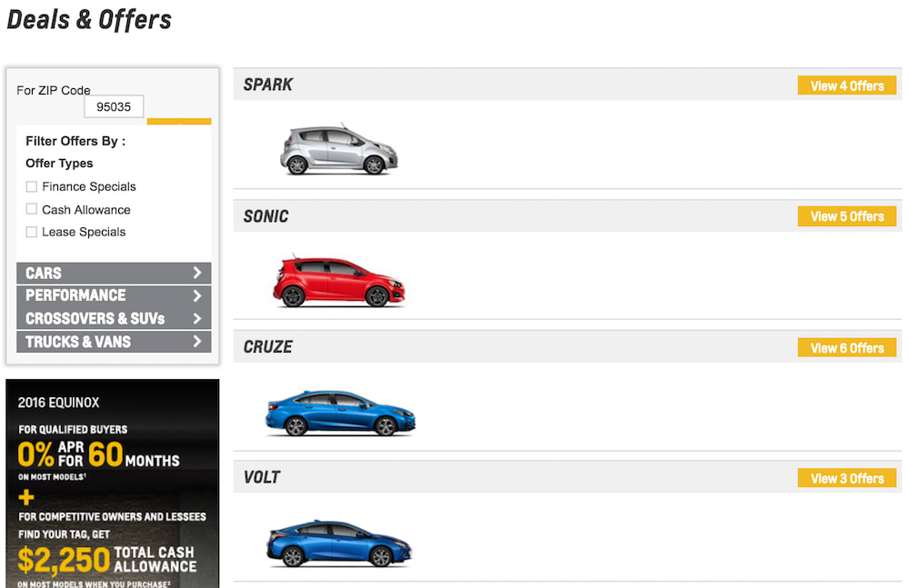Screen dimensions: 909x588
Task: Select the blue Volt car image
Action: point(339,543)
